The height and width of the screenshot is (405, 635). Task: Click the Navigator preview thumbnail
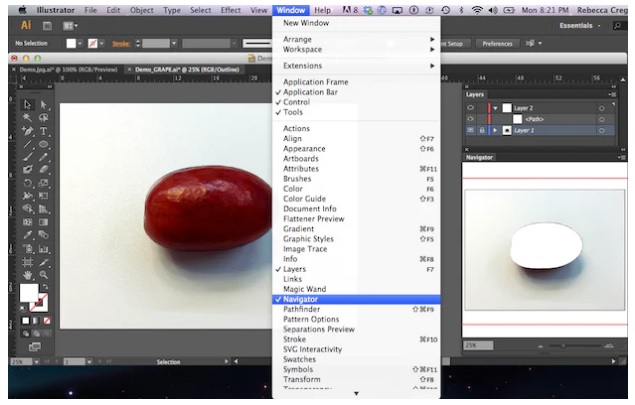pyautogui.click(x=545, y=250)
